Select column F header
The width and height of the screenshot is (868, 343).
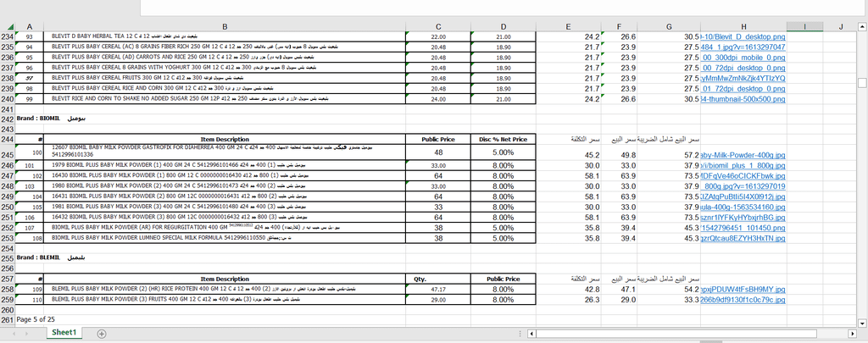coord(619,26)
